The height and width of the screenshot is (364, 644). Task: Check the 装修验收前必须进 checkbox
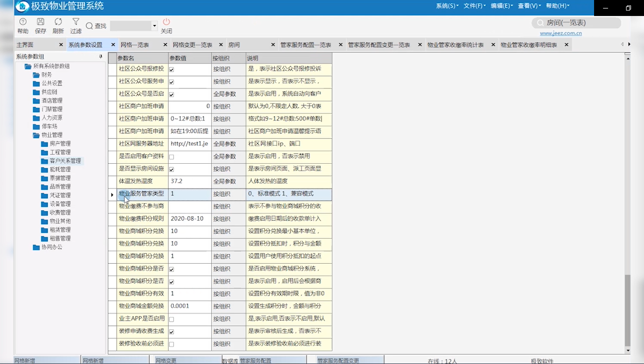click(171, 344)
